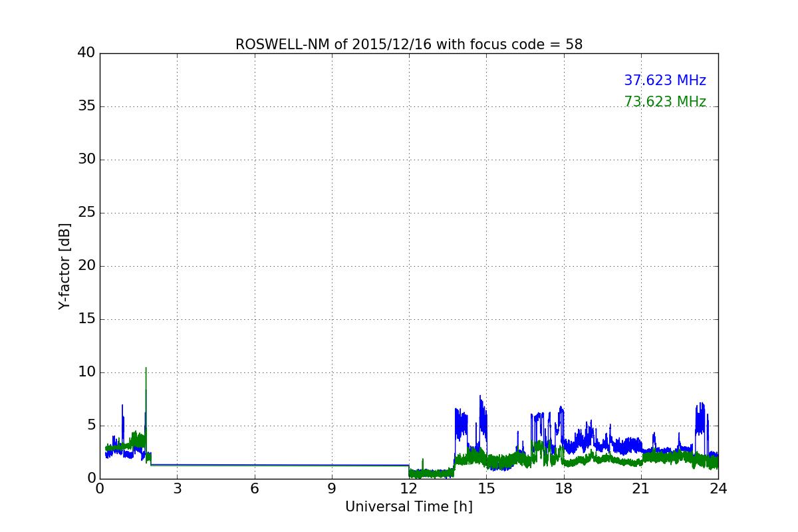Viewport: 798px width, 532px height.
Task: Select the 73.623 MHz legend label
Action: 665,102
